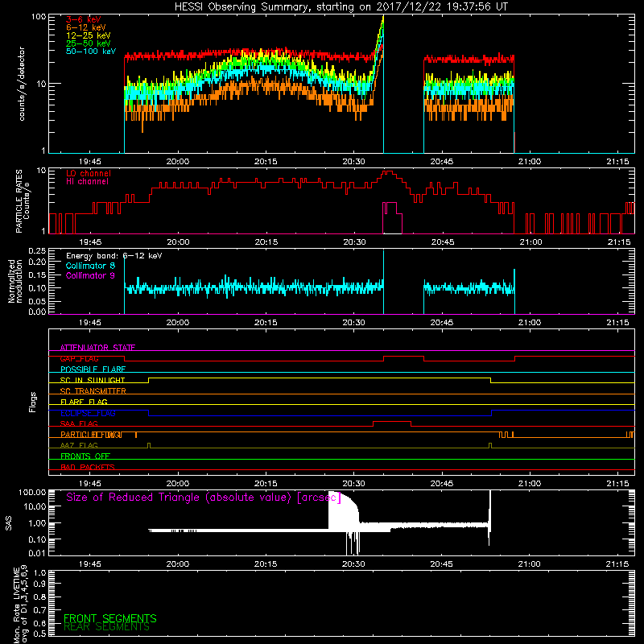The height and width of the screenshot is (644, 644).
Task: Click the GAP_FLAG label
Action: 79,358
